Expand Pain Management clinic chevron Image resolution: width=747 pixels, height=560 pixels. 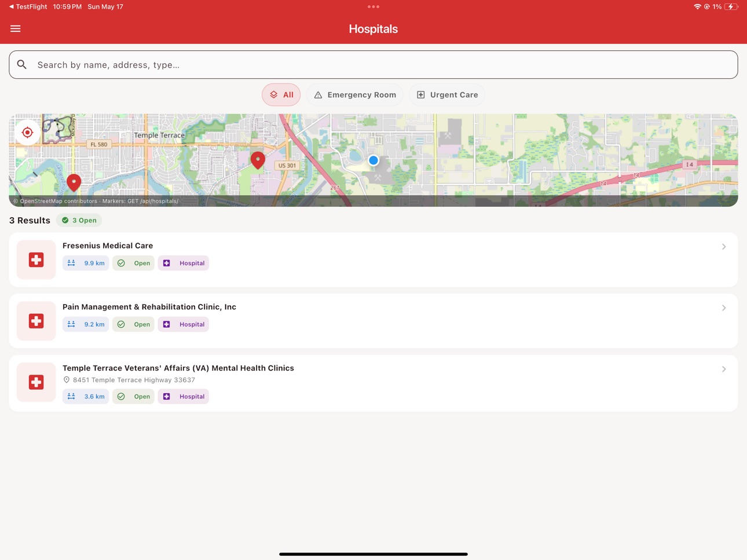724,308
